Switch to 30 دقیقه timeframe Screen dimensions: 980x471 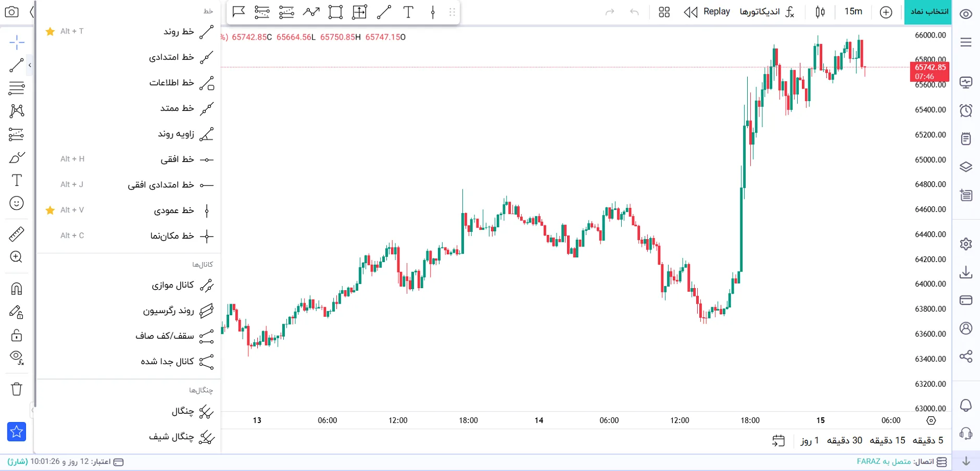coord(845,440)
